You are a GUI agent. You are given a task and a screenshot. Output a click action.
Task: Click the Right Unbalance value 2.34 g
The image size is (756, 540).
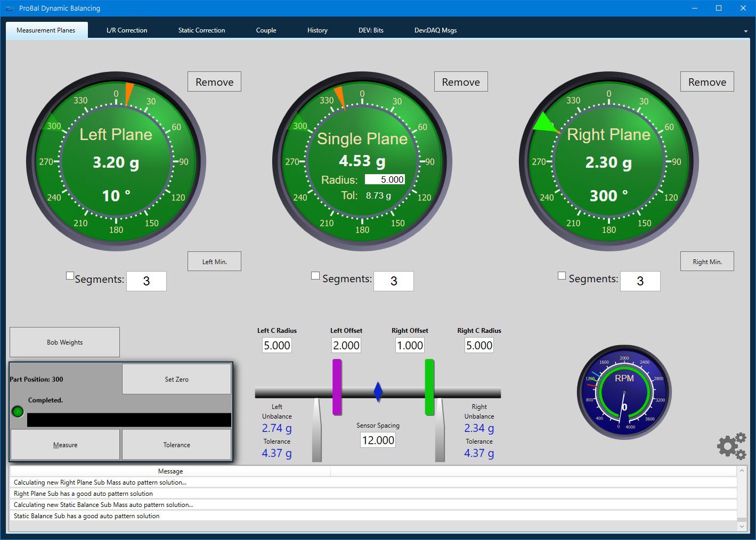(x=479, y=428)
